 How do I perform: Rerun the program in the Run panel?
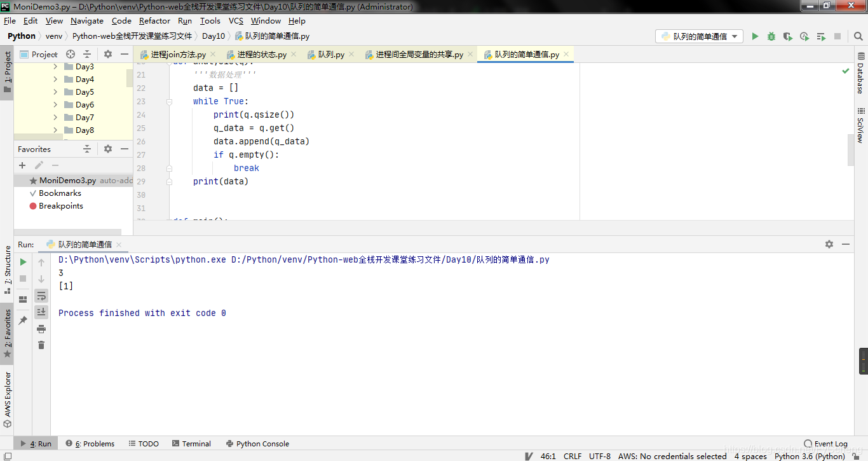click(23, 262)
